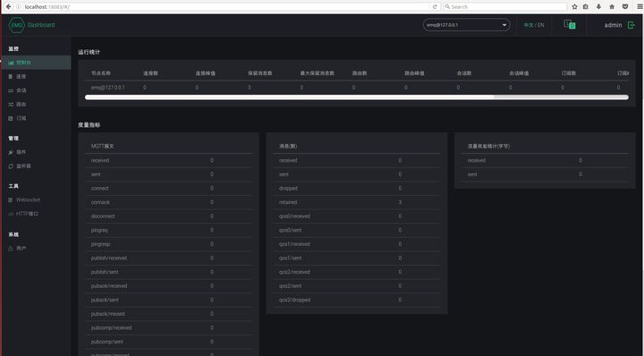
Task: Click the 最大保留消息数 column header
Action: tap(317, 73)
